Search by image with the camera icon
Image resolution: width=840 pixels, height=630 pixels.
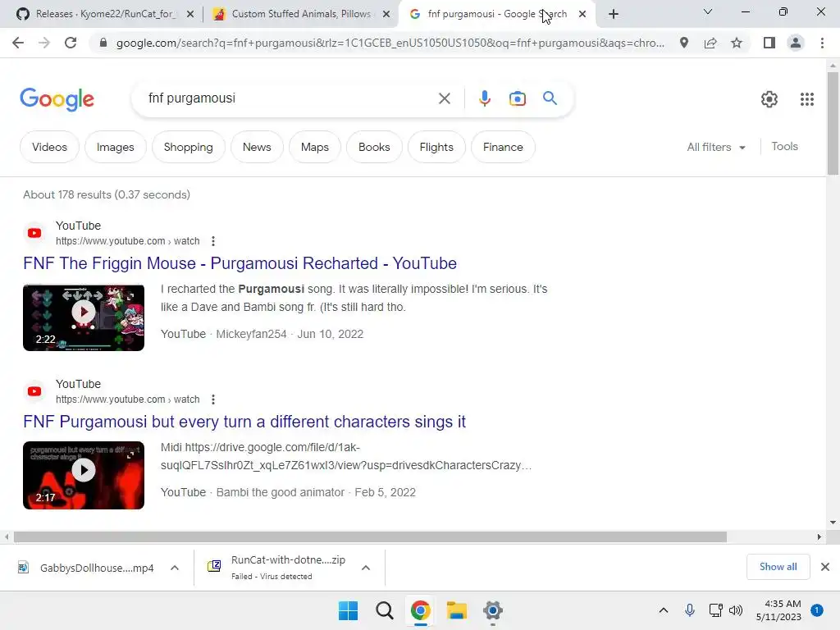[x=517, y=98]
